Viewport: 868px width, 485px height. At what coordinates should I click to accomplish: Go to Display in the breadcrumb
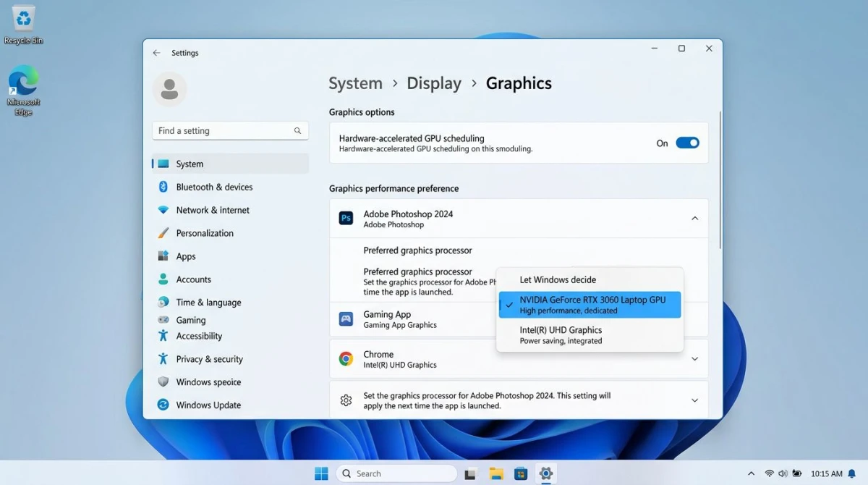point(434,83)
